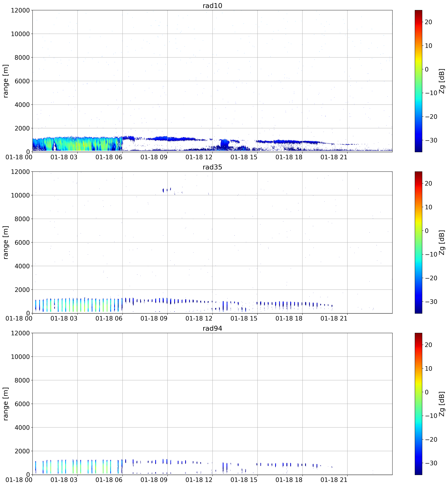Click the '01-18 06' tick under rad10
The image size is (448, 486).
109,157
